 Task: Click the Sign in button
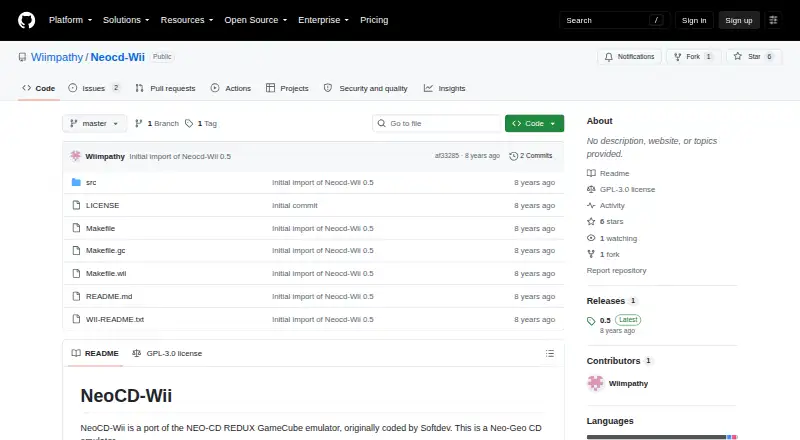694,20
